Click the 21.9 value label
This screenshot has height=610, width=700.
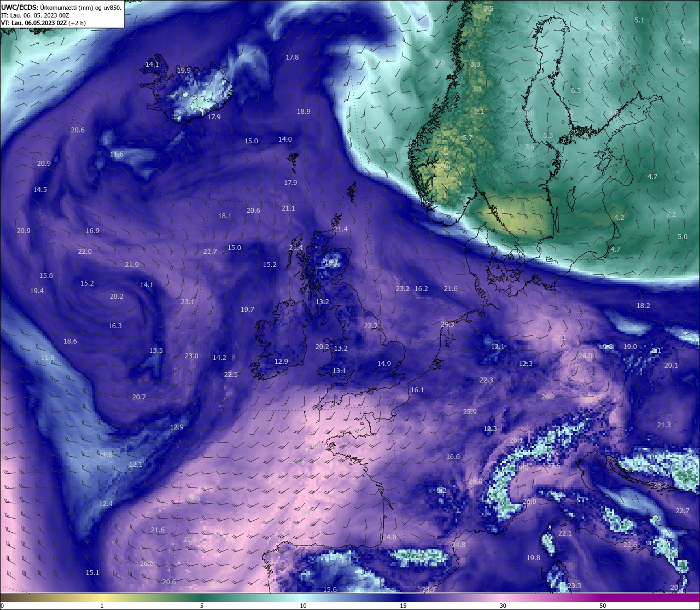pos(132,265)
